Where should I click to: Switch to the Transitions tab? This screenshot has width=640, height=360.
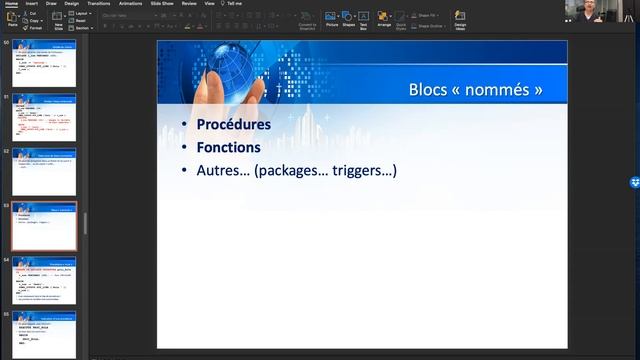coord(99,4)
